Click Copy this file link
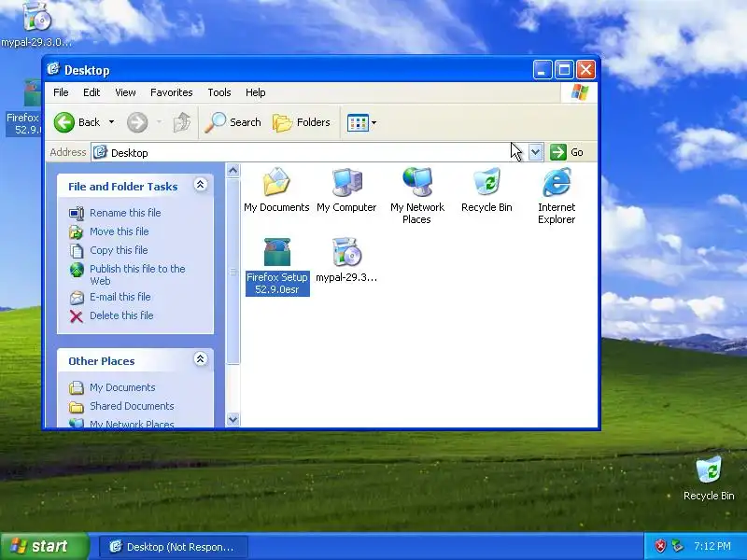The width and height of the screenshot is (747, 560). click(119, 250)
